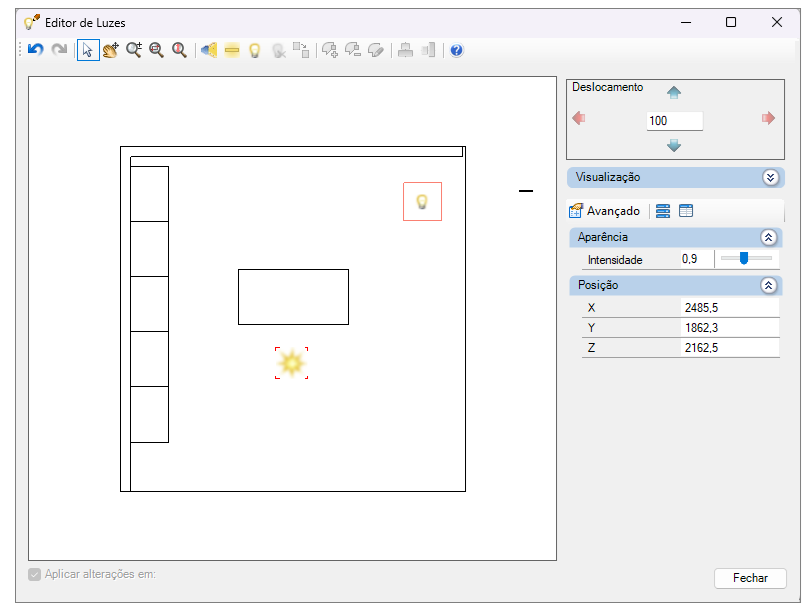Open help with blue question mark
Viewport: 811px width, 614px height.
(x=457, y=50)
